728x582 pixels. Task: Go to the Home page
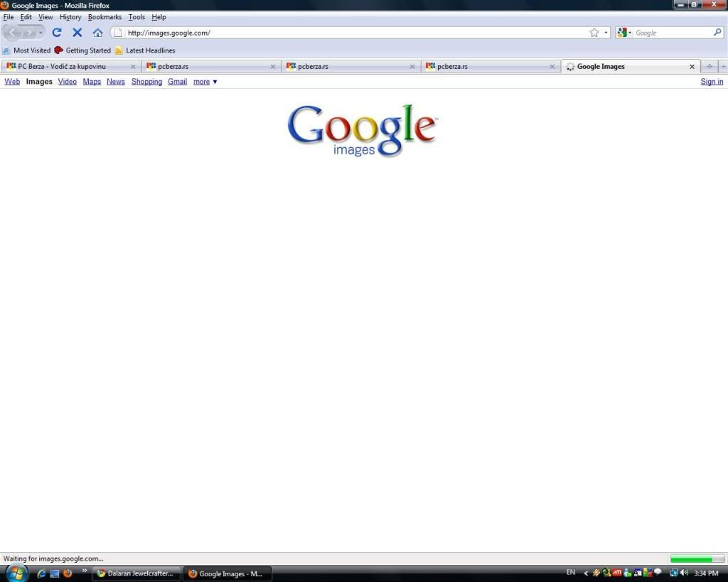tap(97, 33)
